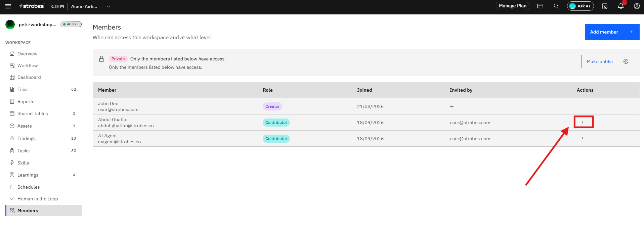Viewport: 644px width, 239px height.
Task: Open the actions menu for AI Agent
Action: [x=582, y=139]
